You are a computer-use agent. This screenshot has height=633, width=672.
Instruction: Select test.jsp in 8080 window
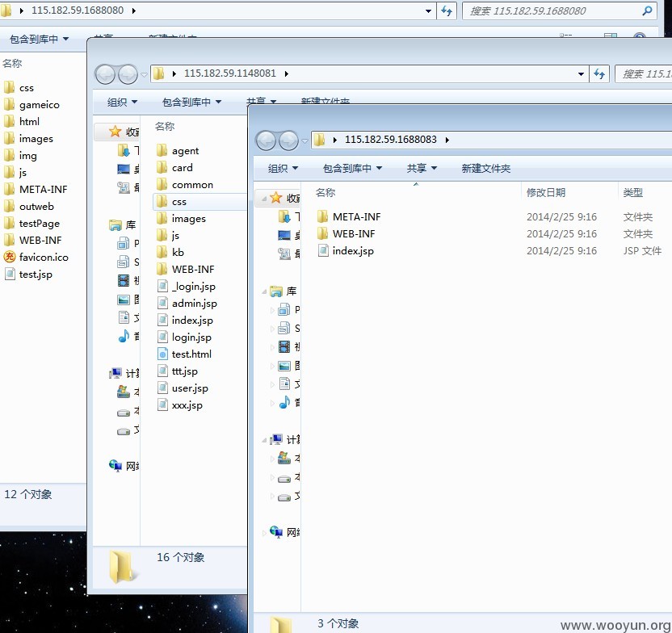pyautogui.click(x=28, y=274)
